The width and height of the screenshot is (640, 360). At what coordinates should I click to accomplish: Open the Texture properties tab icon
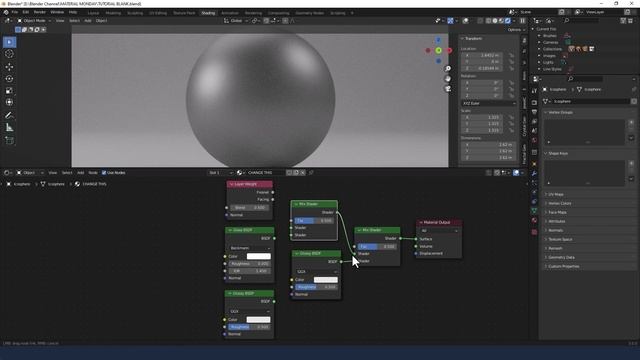click(x=534, y=232)
